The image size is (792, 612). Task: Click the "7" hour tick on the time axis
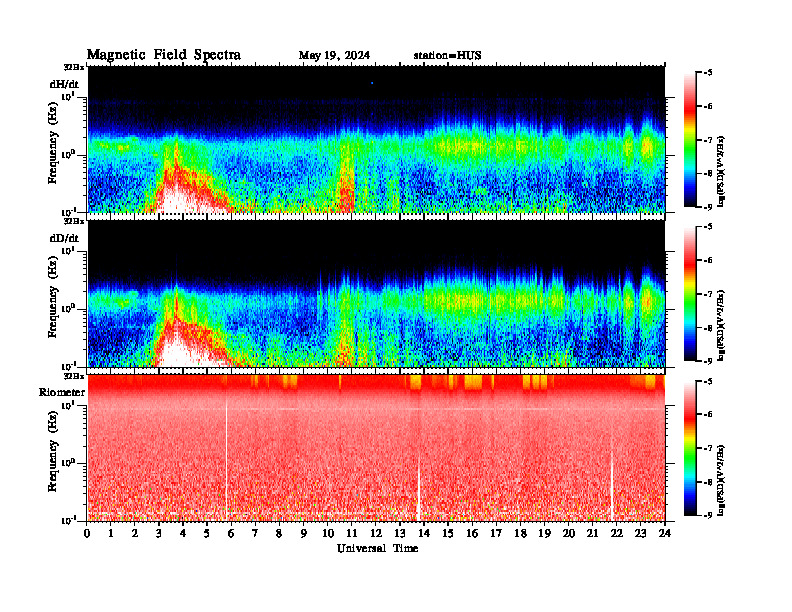coord(256,533)
